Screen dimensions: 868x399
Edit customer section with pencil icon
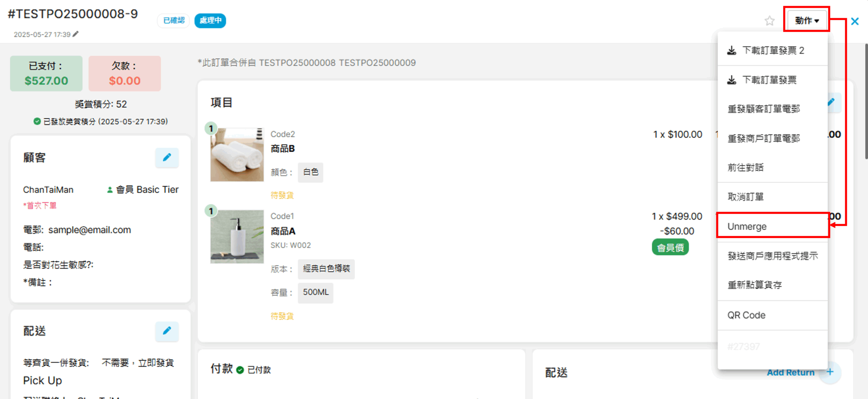[x=167, y=157]
